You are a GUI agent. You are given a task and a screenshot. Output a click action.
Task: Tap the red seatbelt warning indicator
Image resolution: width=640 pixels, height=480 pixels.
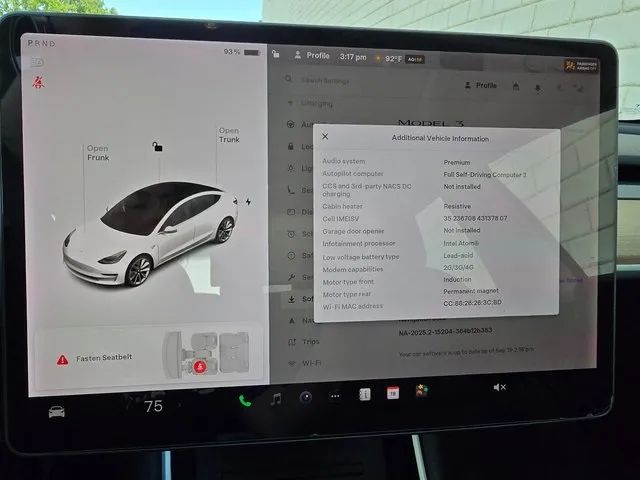point(38,82)
